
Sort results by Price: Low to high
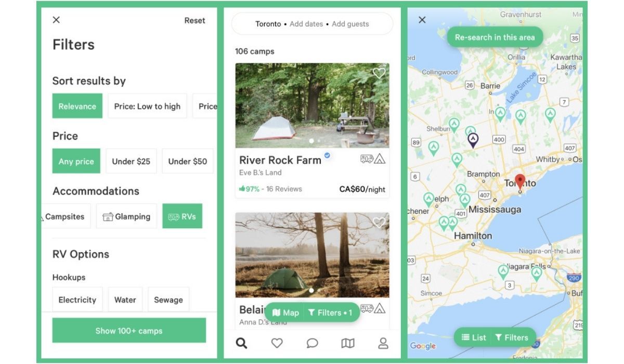tap(147, 106)
